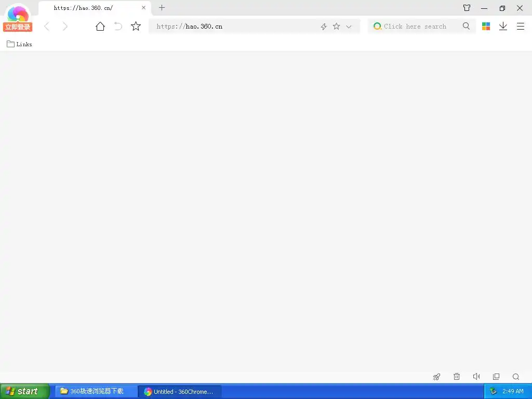This screenshot has width=532, height=399.
Task: Switch to 360极速浏览器下载 taskbar folder
Action: [x=96, y=392]
